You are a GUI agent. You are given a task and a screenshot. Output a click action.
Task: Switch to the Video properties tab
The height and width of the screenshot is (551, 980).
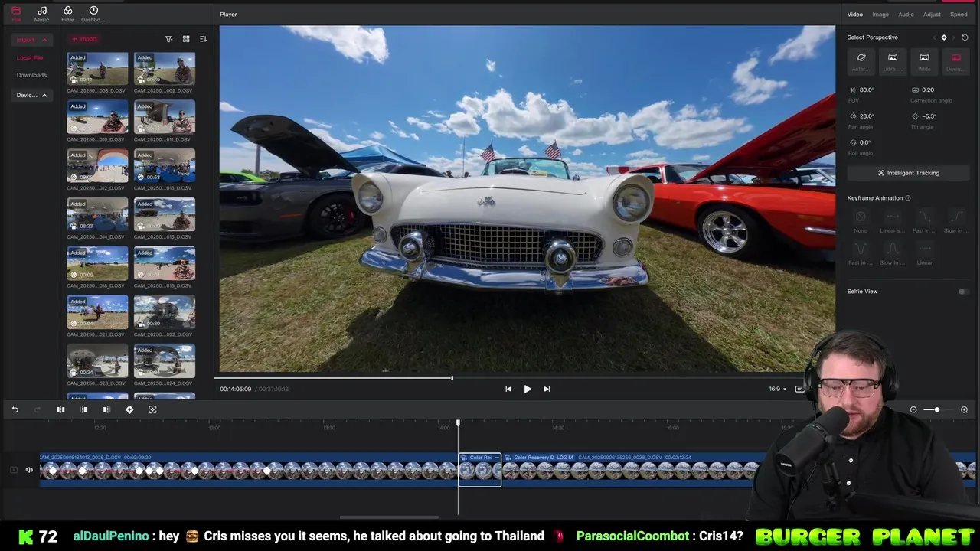pos(855,15)
